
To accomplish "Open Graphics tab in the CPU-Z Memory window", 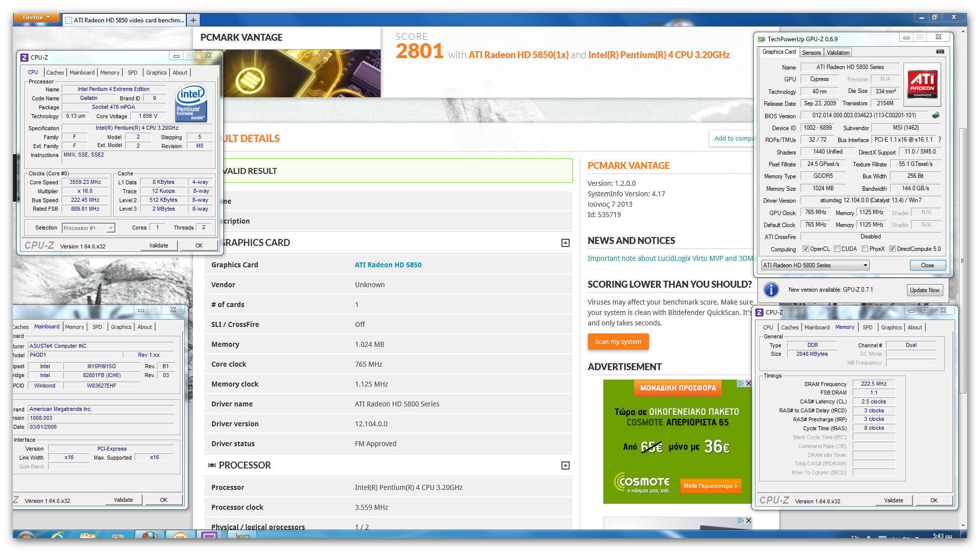I will click(x=891, y=327).
